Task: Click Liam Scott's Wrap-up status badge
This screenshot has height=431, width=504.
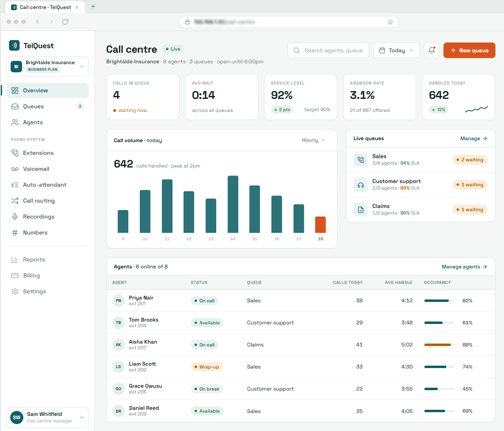Action: (x=207, y=367)
